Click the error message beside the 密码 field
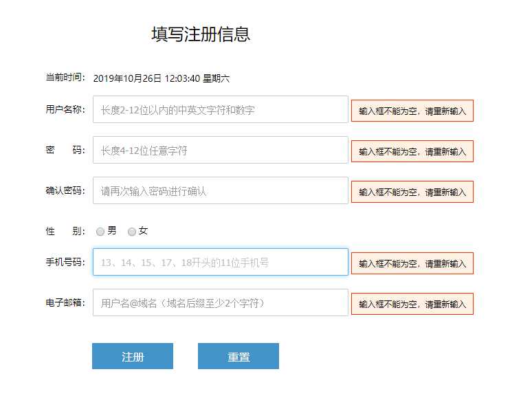The image size is (510, 420). coord(412,151)
